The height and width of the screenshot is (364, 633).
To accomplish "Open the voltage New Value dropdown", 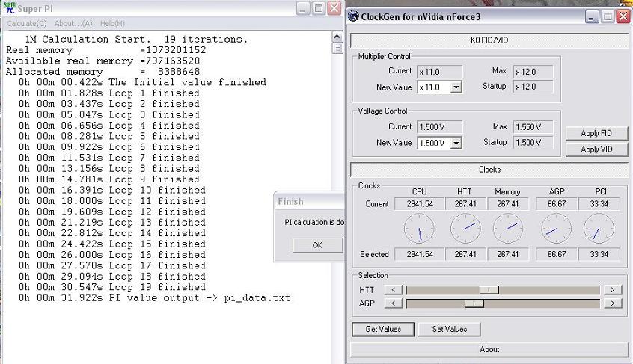I will click(456, 143).
